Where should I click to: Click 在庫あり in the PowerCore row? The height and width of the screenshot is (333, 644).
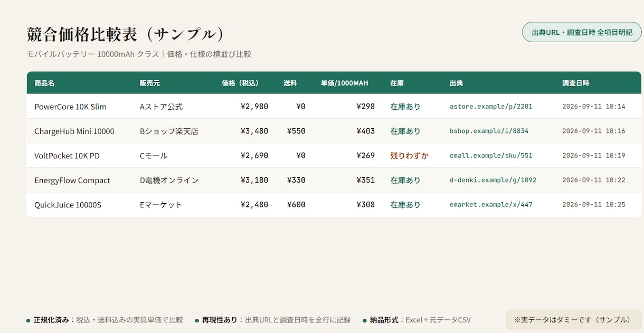pos(405,107)
